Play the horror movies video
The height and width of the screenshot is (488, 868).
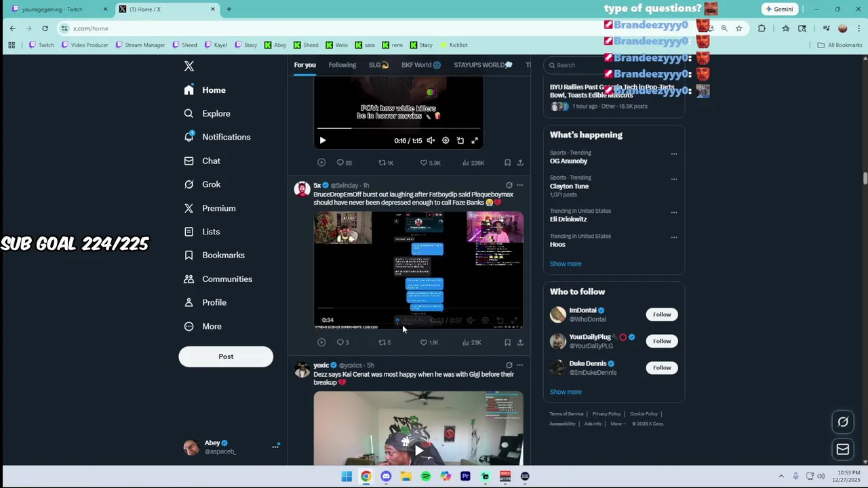click(x=323, y=140)
